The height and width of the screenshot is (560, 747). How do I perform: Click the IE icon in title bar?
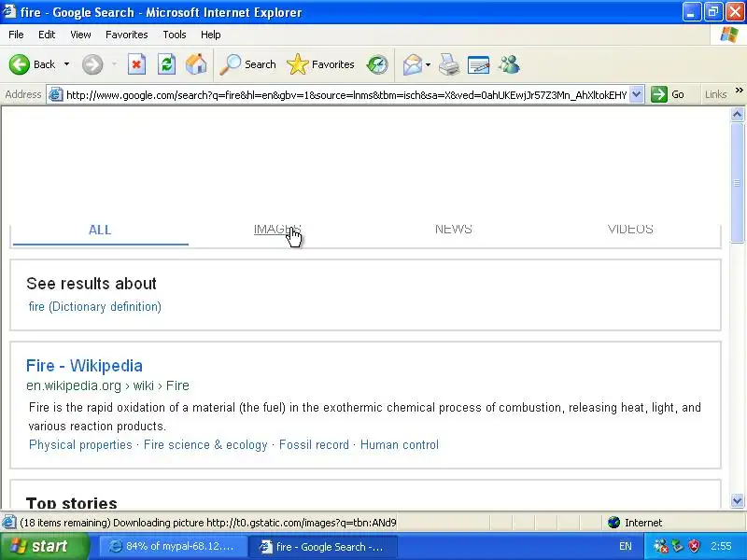9,11
